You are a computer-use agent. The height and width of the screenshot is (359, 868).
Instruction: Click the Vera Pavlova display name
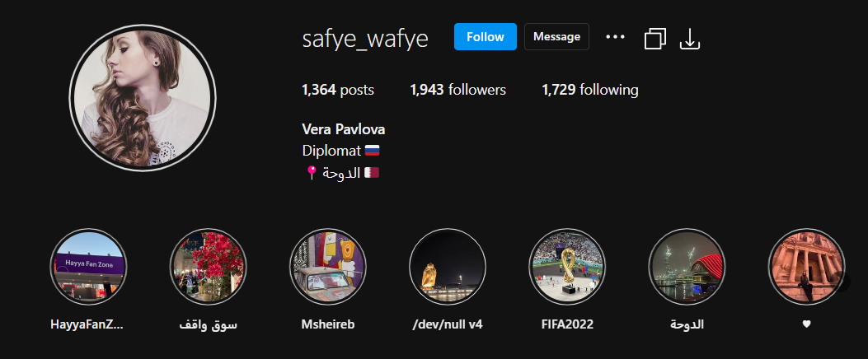pyautogui.click(x=343, y=129)
